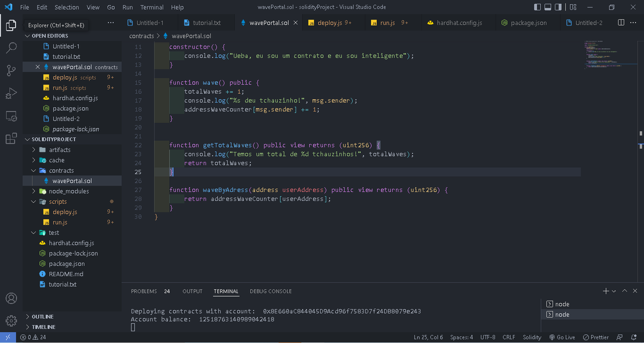Open the terminal launch profile dropdown
The width and height of the screenshot is (644, 343).
click(x=614, y=291)
